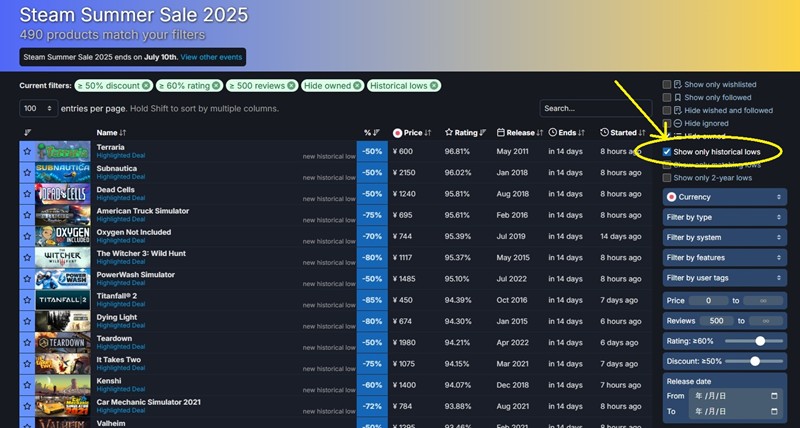Open Subnautica game thumbnail
Image resolution: width=800 pixels, height=428 pixels.
tap(63, 173)
